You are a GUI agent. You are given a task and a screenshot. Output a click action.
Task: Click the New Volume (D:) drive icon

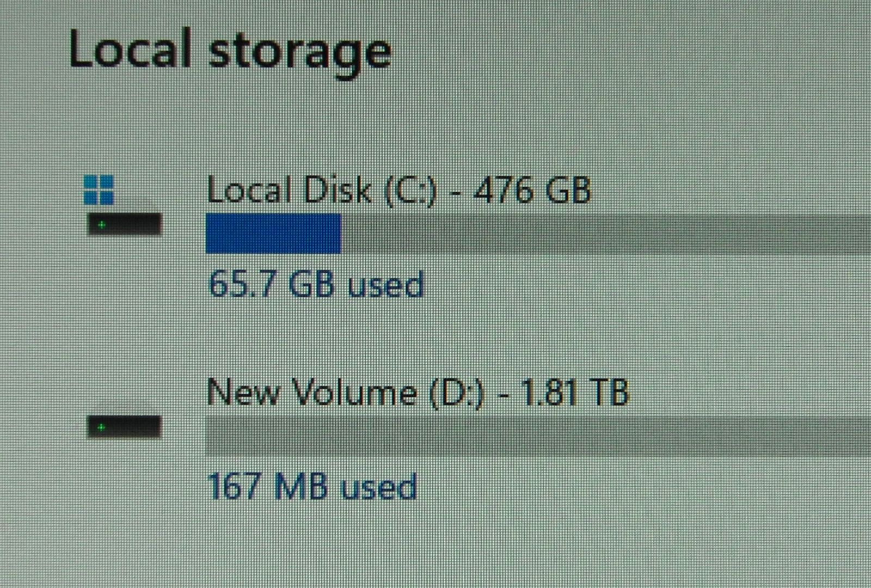pyautogui.click(x=125, y=427)
